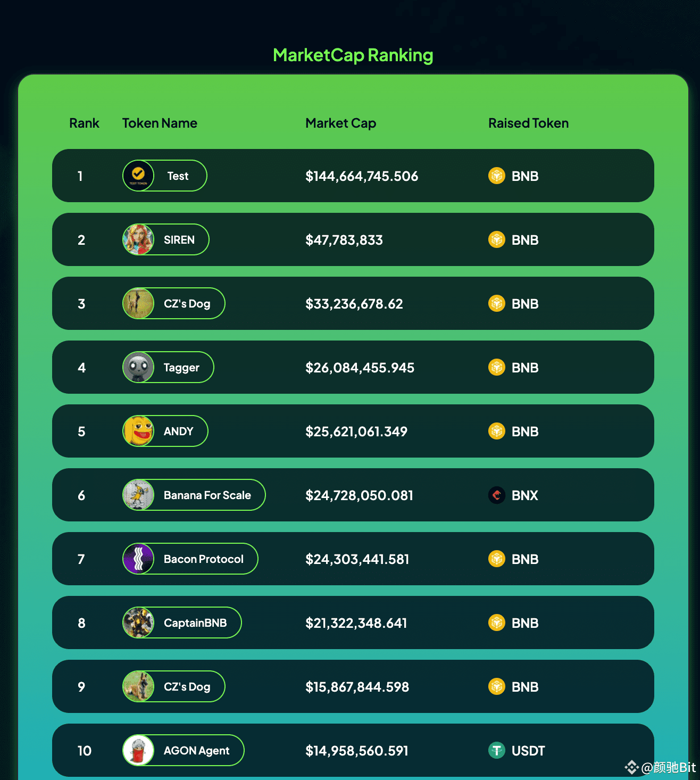Viewport: 700px width, 780px height.
Task: Open the rank 3 CZ's Dog token pill
Action: pyautogui.click(x=186, y=303)
